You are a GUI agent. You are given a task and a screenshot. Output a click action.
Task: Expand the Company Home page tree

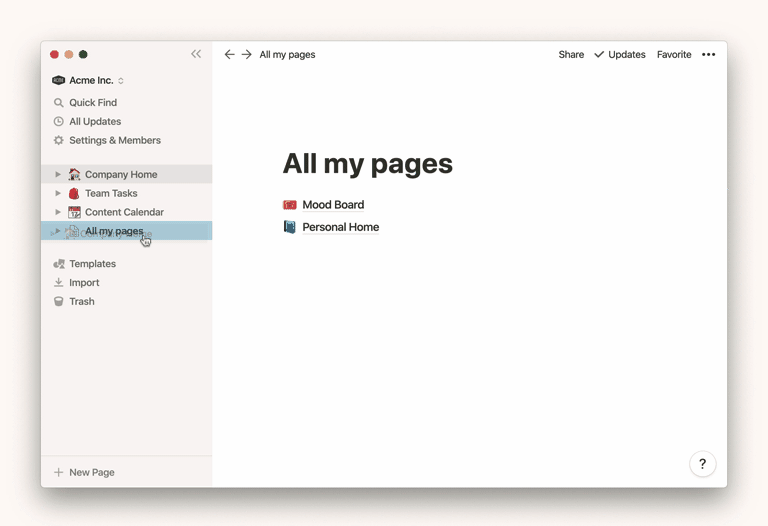coord(58,175)
